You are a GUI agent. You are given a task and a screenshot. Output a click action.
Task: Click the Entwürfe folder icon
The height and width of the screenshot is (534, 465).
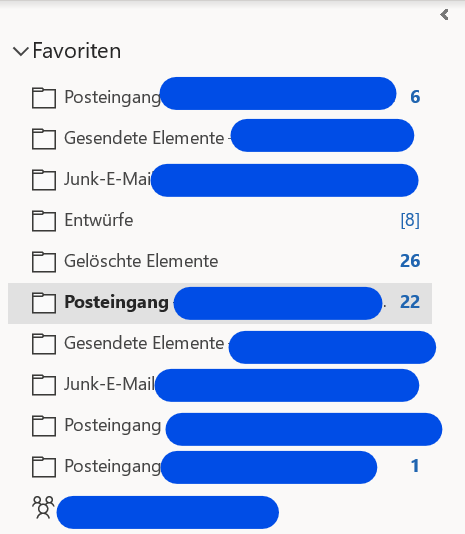(x=44, y=221)
